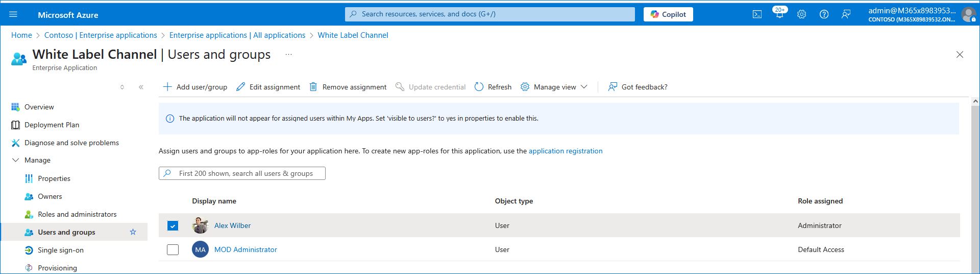The width and height of the screenshot is (980, 274).
Task: Click the feedback icon in top bar
Action: pyautogui.click(x=846, y=14)
